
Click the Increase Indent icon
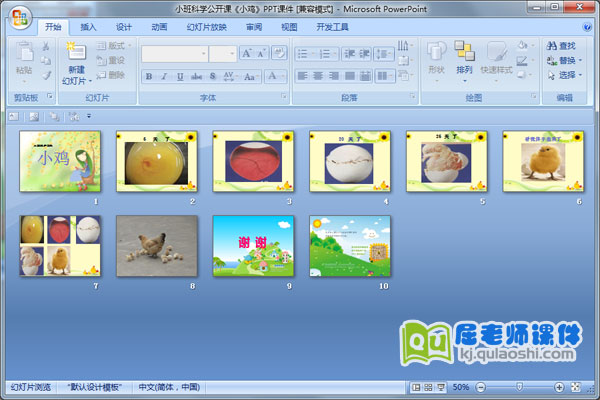[364, 54]
